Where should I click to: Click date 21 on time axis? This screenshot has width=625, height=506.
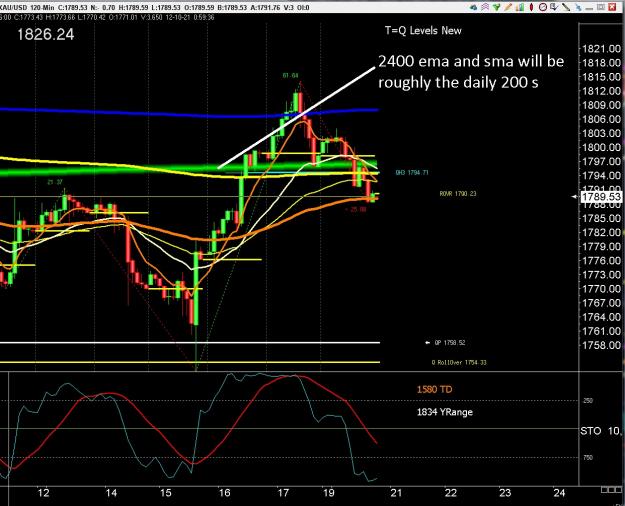pyautogui.click(x=396, y=493)
